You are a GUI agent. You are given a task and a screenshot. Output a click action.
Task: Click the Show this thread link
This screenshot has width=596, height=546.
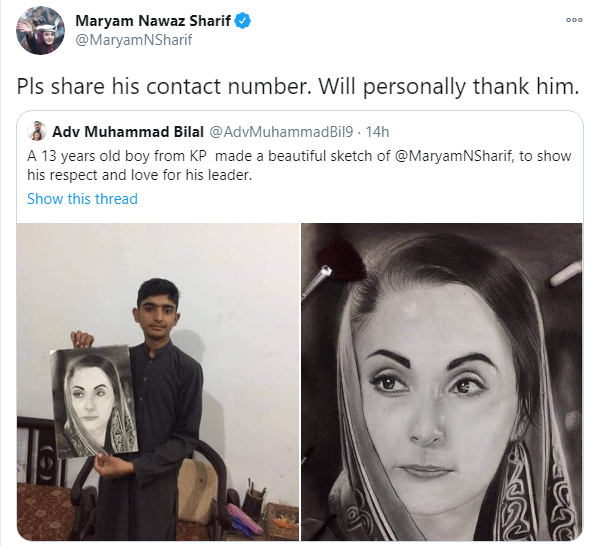tap(82, 199)
